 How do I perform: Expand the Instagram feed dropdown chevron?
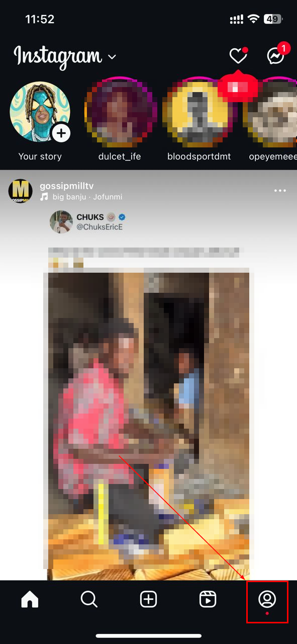click(x=112, y=56)
